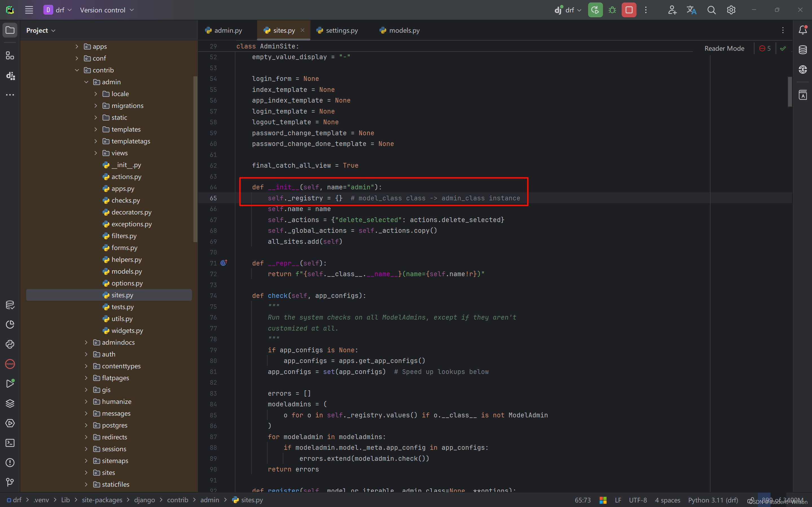
Task: Click the LF line separator widget
Action: (618, 500)
